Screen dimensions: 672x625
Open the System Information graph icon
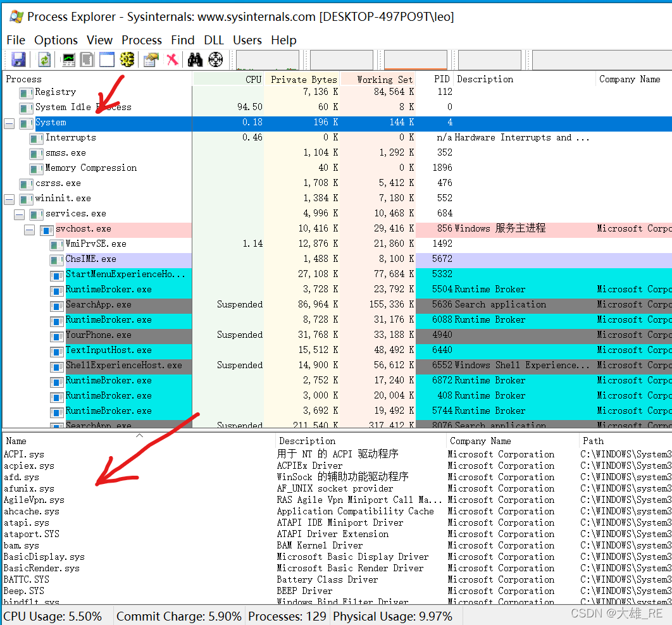click(x=68, y=59)
